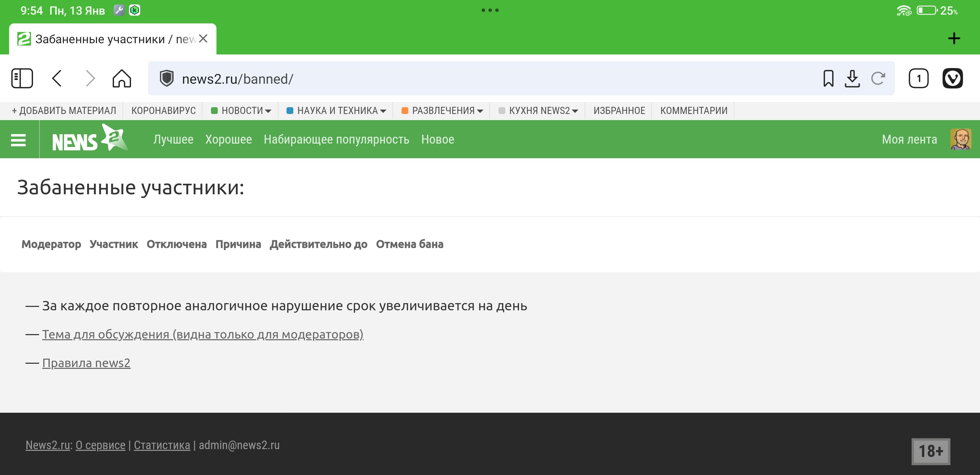
Task: Open the Vivaldi menu
Action: pos(953,79)
